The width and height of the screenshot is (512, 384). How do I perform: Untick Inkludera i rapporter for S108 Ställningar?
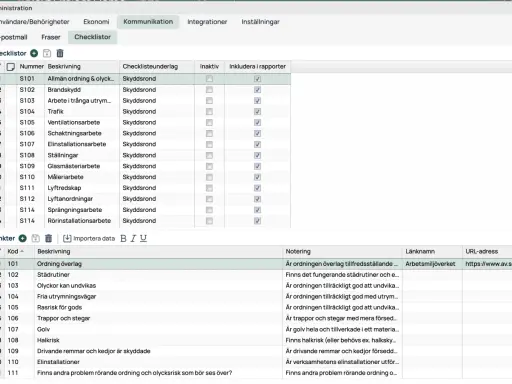[x=257, y=155]
